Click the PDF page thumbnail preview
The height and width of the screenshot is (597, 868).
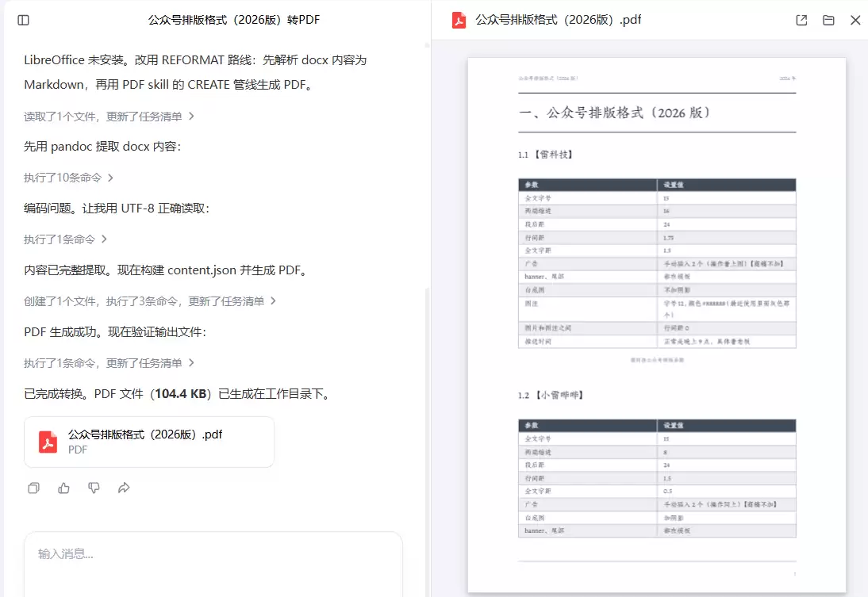point(656,325)
